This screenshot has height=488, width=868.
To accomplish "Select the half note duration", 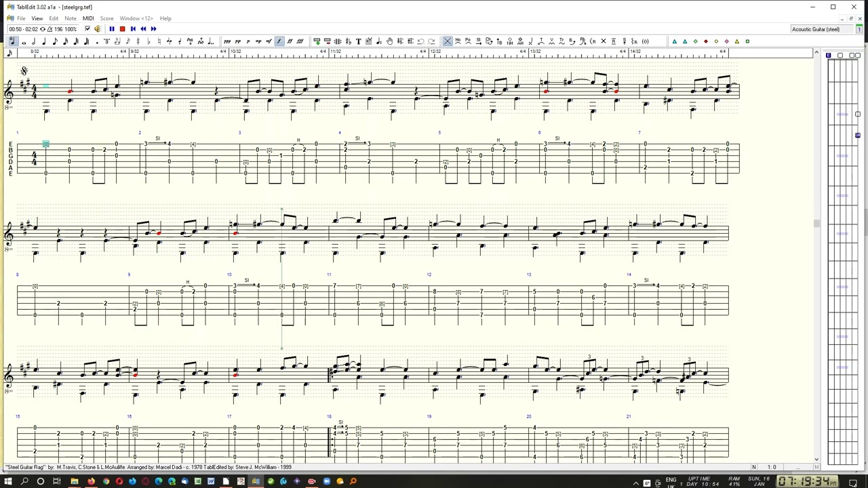I will tap(34, 41).
